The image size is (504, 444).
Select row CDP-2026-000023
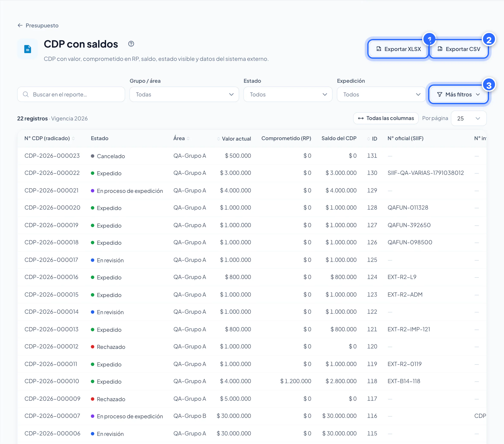point(252,156)
